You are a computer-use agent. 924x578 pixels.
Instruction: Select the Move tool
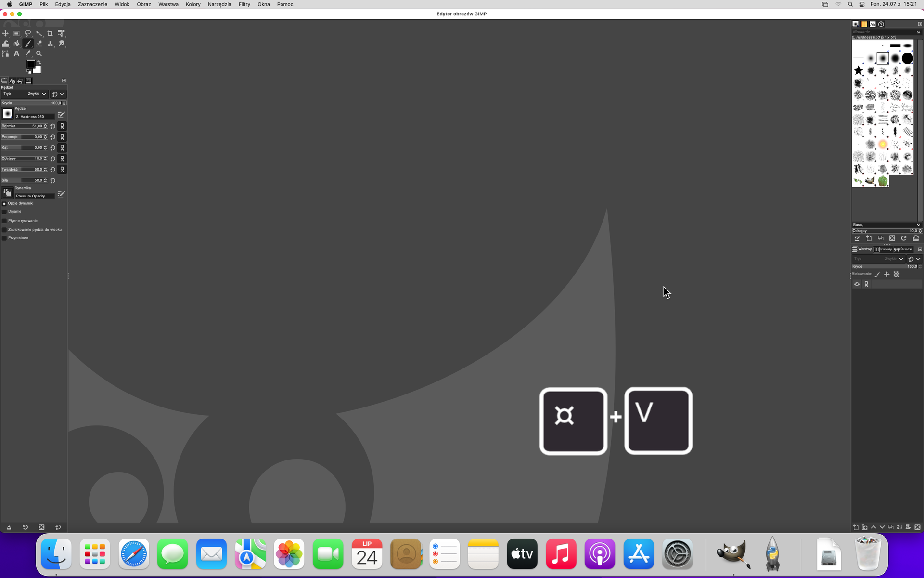pyautogui.click(x=5, y=33)
